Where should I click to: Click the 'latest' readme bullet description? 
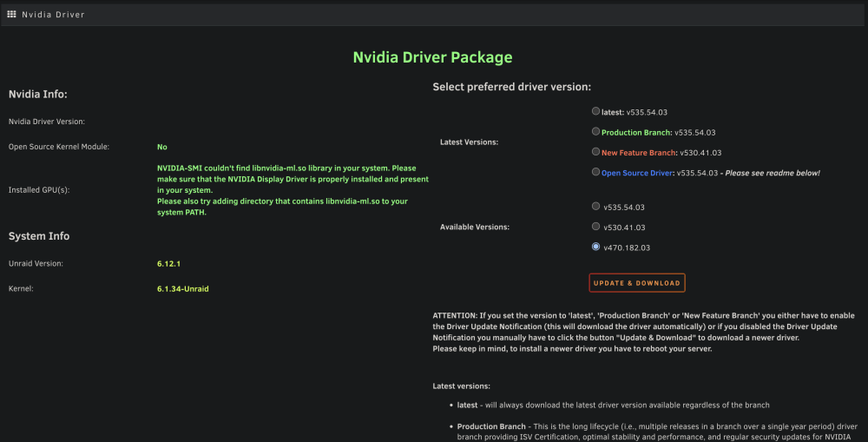613,405
